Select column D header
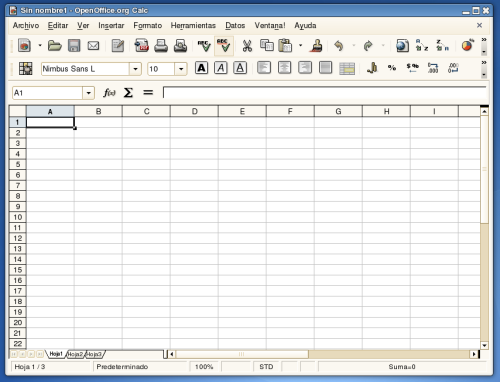Image resolution: width=500 pixels, height=382 pixels. click(194, 111)
